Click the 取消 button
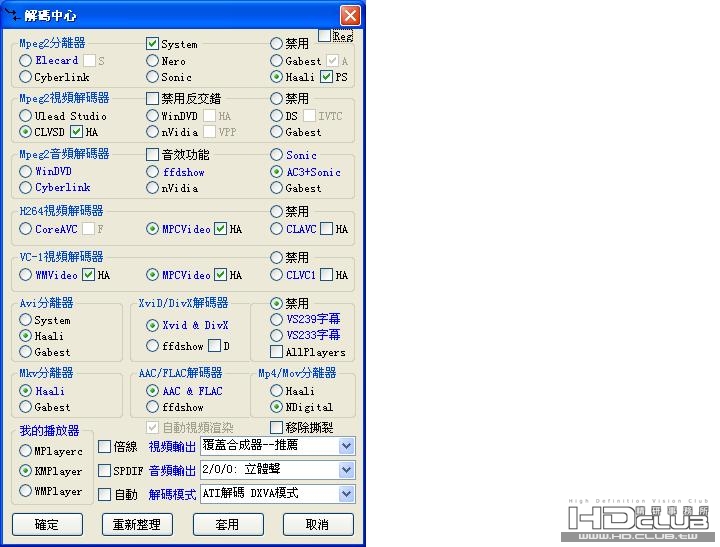The width and height of the screenshot is (720, 547). 318,524
